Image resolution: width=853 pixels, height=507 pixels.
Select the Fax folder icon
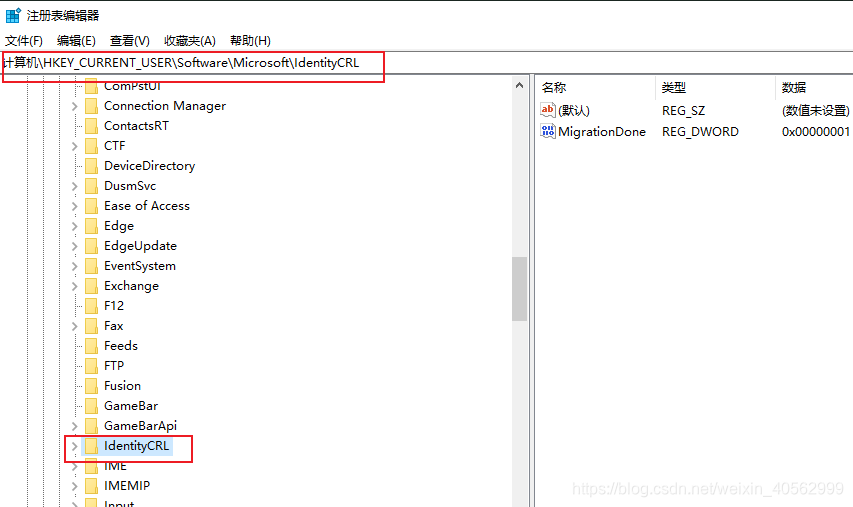tap(91, 326)
